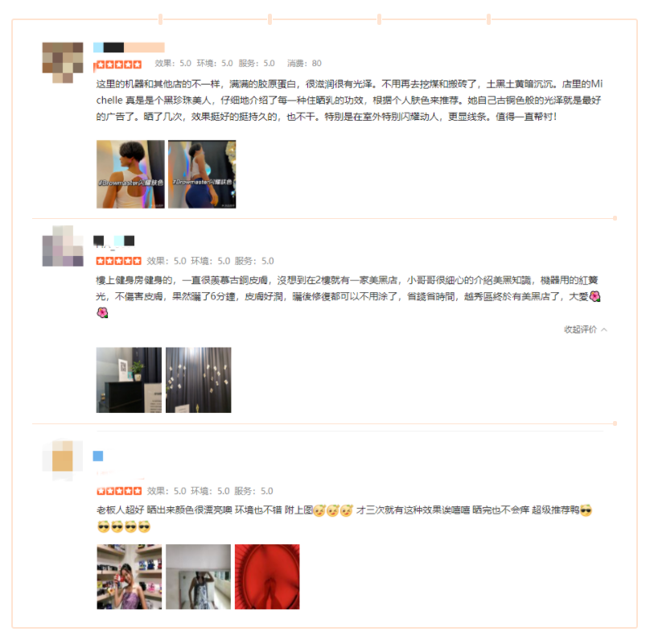650x644 pixels.
Task: Click the 消费: 80 spending label
Action: [304, 63]
